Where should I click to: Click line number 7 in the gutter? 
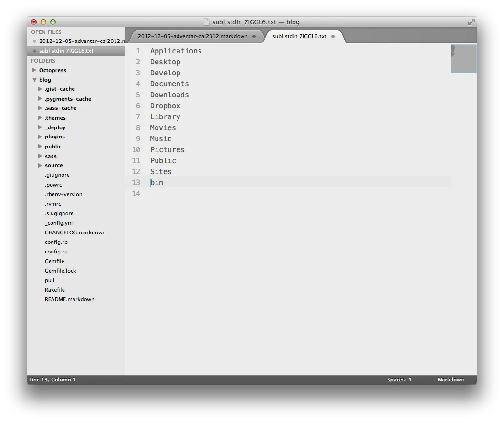point(138,117)
